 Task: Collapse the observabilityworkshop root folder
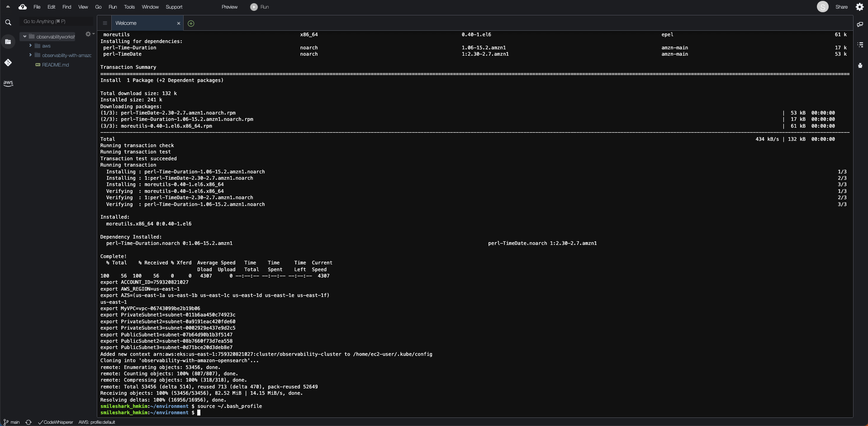click(25, 37)
